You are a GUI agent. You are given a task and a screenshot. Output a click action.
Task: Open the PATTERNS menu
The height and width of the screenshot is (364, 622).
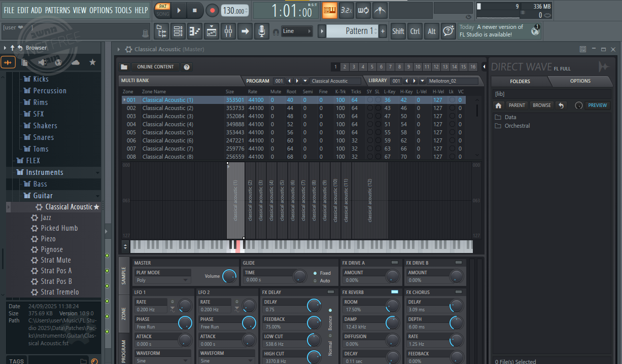[57, 10]
